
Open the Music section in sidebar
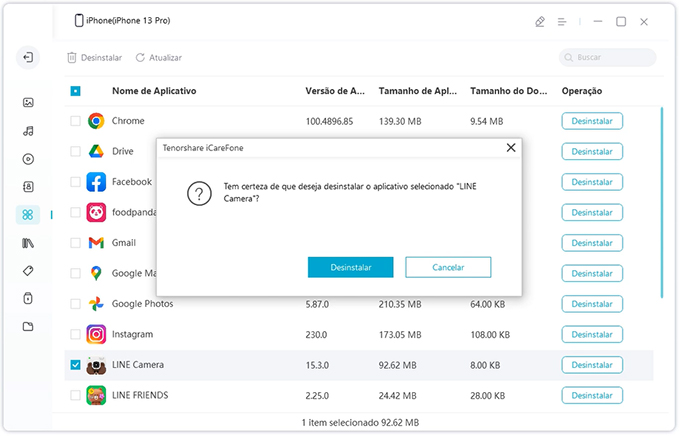28,131
